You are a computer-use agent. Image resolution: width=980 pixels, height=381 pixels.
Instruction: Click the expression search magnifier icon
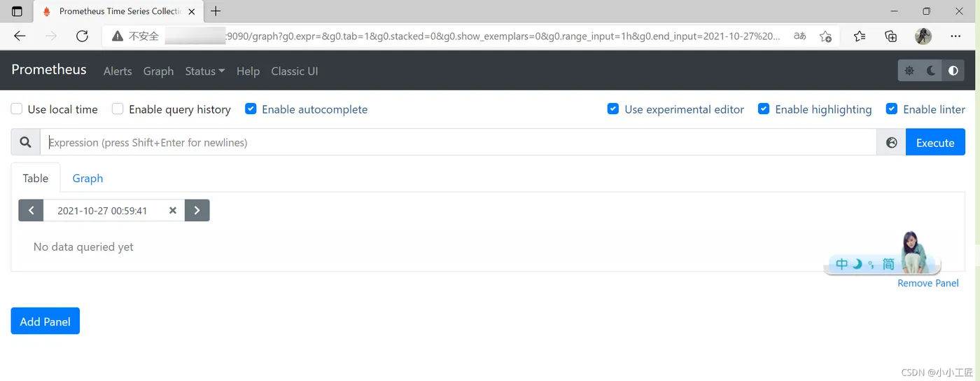[x=25, y=142]
